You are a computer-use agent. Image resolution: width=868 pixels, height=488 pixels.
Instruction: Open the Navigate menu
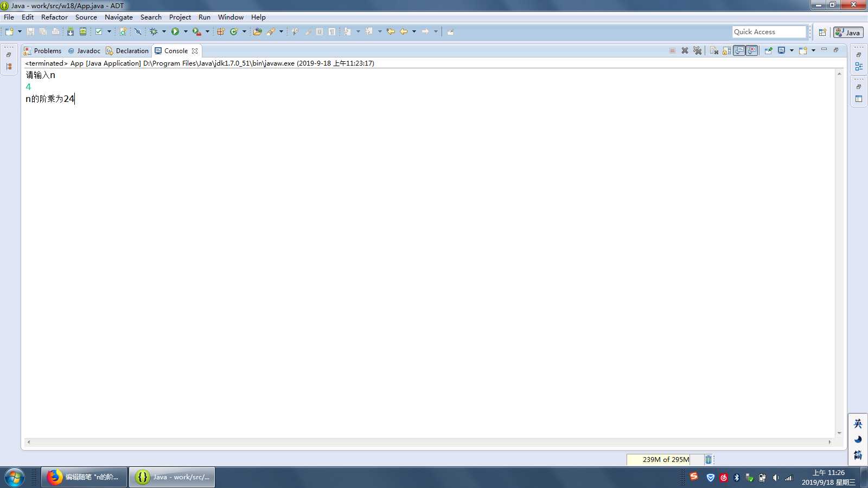coord(119,17)
